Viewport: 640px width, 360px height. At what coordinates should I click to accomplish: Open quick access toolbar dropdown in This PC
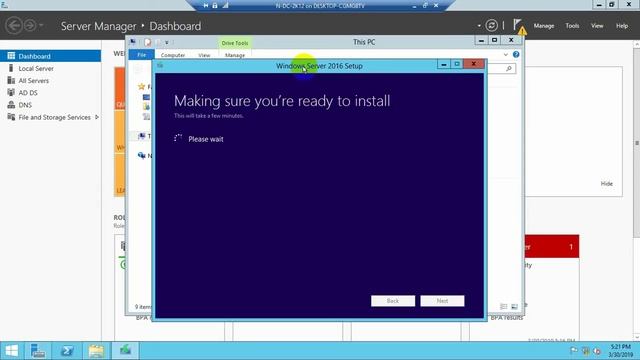167,42
